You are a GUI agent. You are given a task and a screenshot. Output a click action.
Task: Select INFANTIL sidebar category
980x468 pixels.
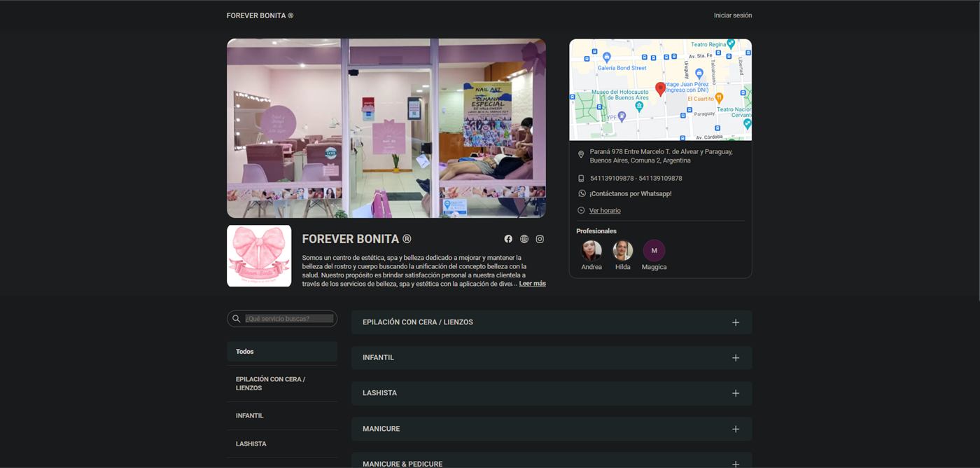tap(282, 415)
